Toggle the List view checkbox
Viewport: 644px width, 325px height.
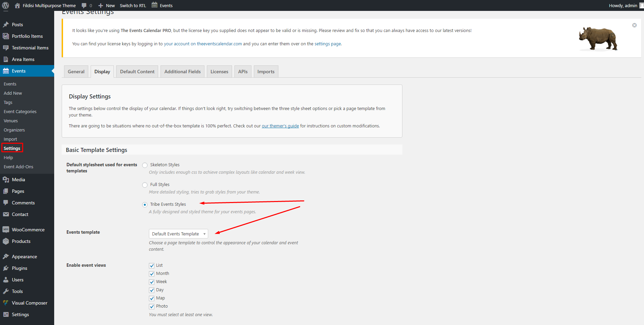(152, 265)
